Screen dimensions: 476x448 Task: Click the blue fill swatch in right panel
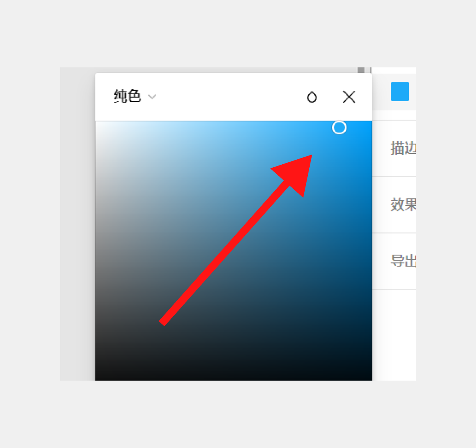[x=400, y=92]
